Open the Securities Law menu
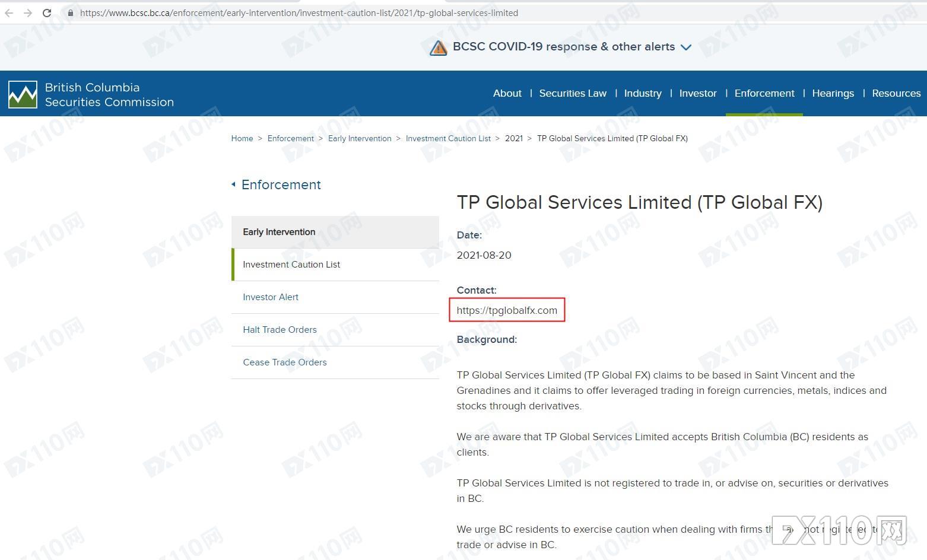The width and height of the screenshot is (927, 560). point(573,93)
